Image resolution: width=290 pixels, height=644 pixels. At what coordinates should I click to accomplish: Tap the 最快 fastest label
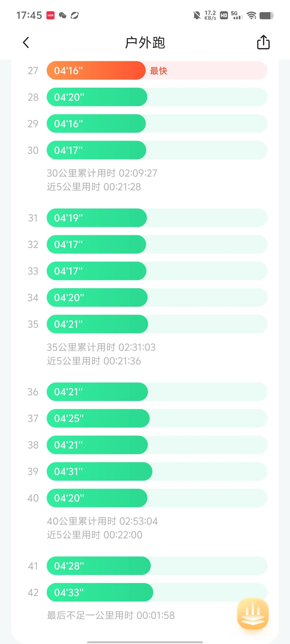158,71
